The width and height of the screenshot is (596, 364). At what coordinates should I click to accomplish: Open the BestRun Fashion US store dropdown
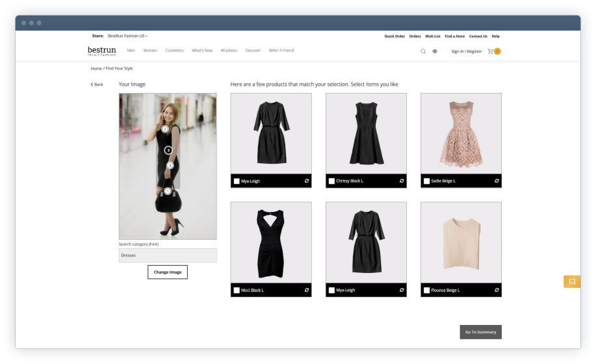[128, 36]
